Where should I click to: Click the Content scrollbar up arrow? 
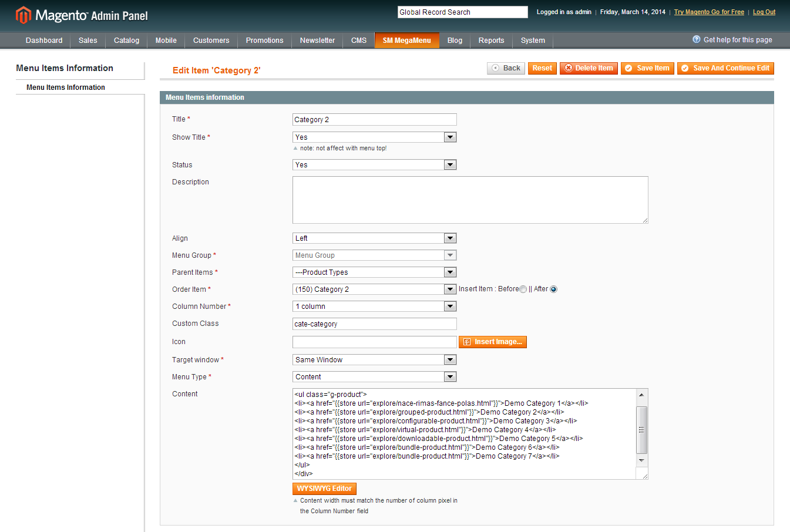pyautogui.click(x=642, y=395)
